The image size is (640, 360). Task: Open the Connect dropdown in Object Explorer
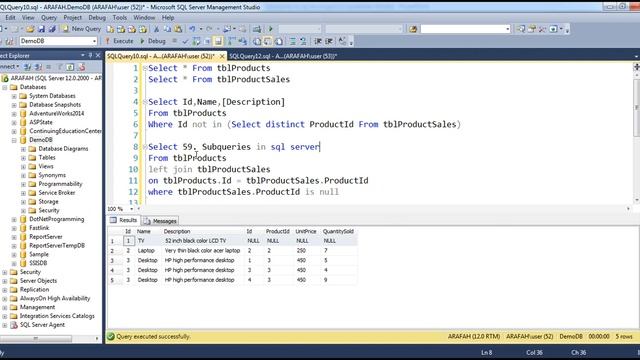(x=18, y=67)
